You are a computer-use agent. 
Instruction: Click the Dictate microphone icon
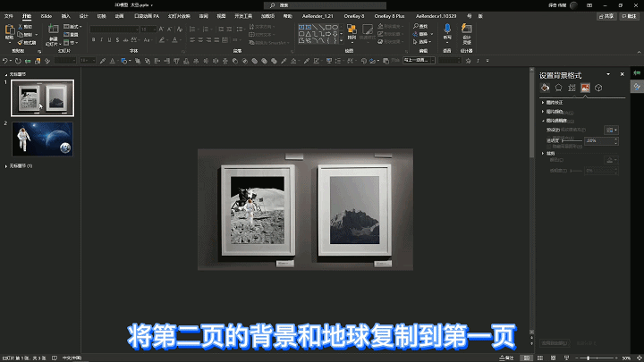[x=447, y=29]
